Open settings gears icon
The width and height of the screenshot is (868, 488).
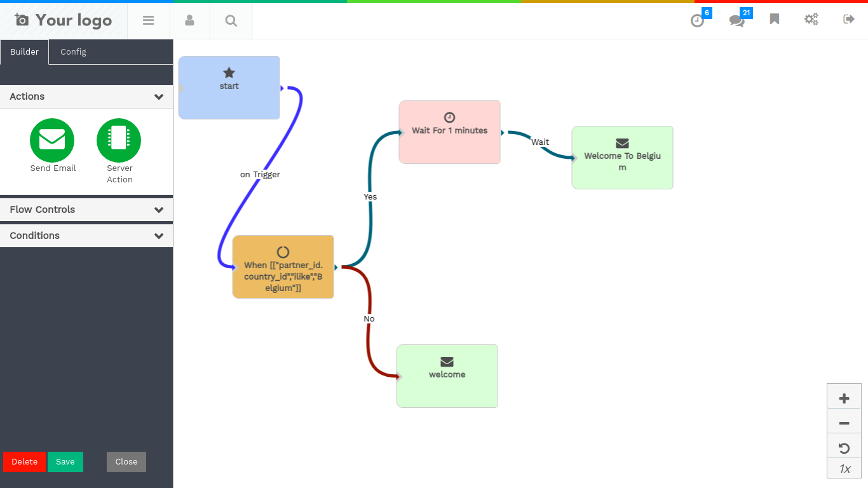point(811,20)
